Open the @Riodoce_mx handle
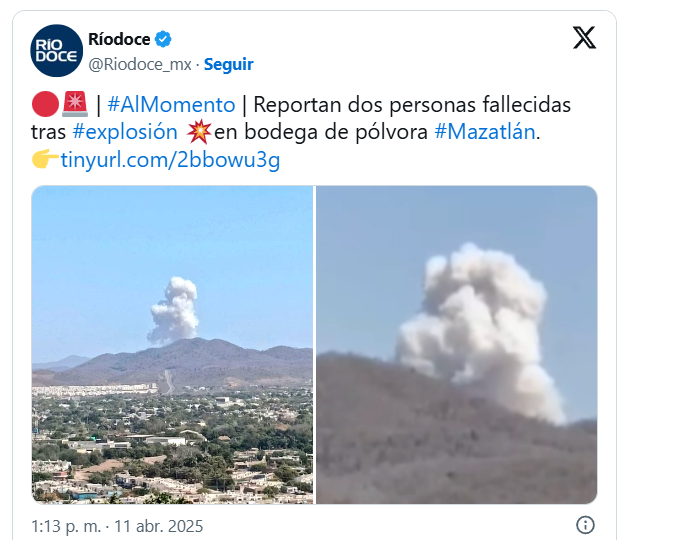 [x=140, y=64]
